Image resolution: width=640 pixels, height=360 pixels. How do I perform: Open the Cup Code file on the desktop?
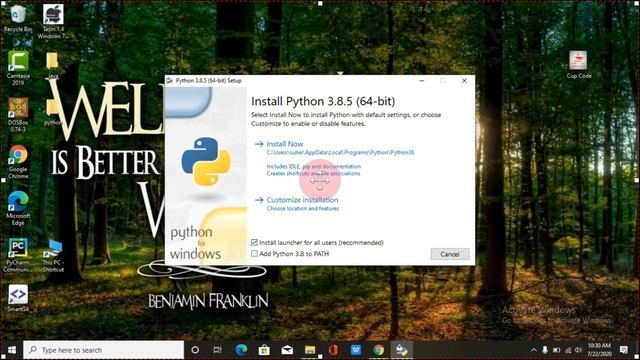point(578,65)
